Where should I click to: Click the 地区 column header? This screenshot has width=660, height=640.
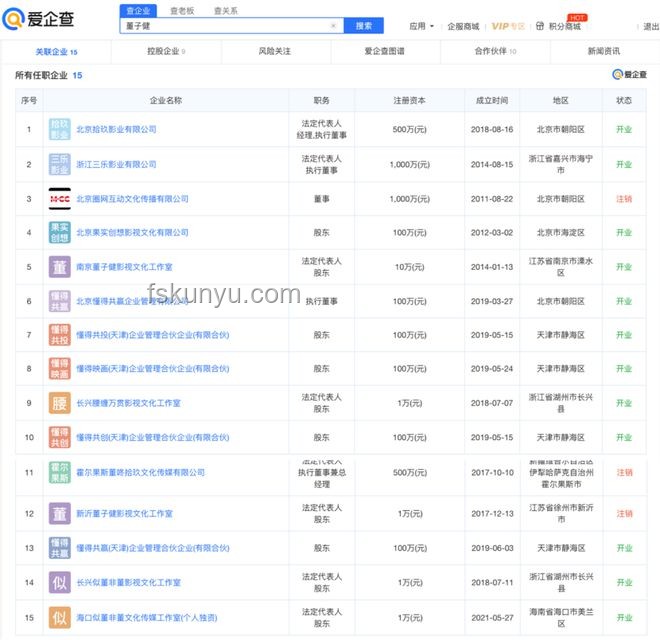tap(561, 100)
